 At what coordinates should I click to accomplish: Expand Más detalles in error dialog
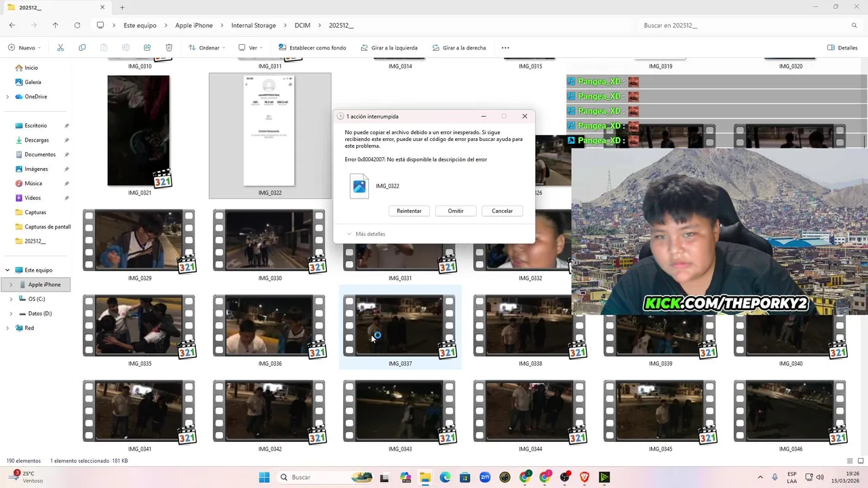click(366, 234)
